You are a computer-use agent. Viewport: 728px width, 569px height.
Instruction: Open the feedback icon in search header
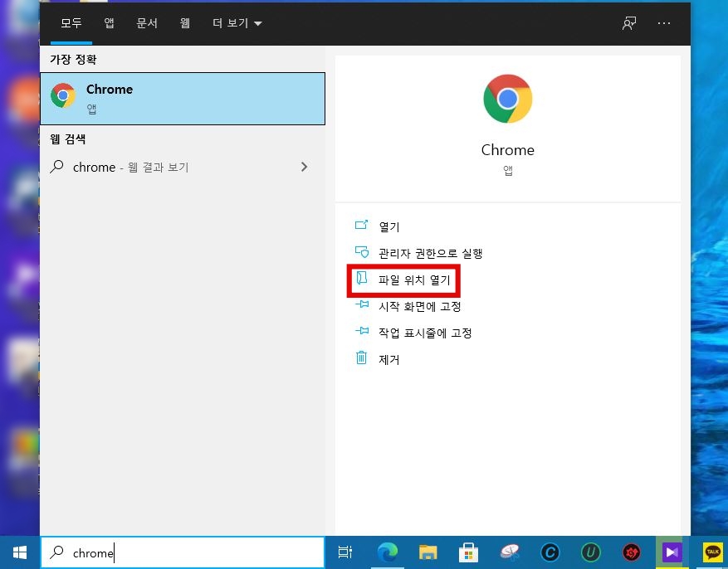(629, 22)
